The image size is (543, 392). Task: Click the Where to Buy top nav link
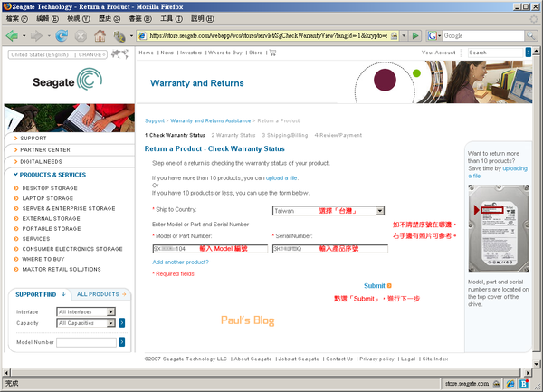tap(225, 53)
